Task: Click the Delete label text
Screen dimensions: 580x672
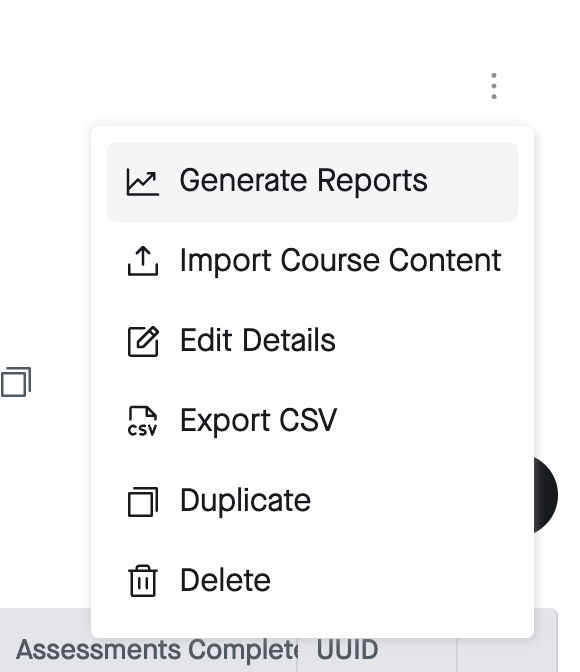Action: tap(225, 581)
